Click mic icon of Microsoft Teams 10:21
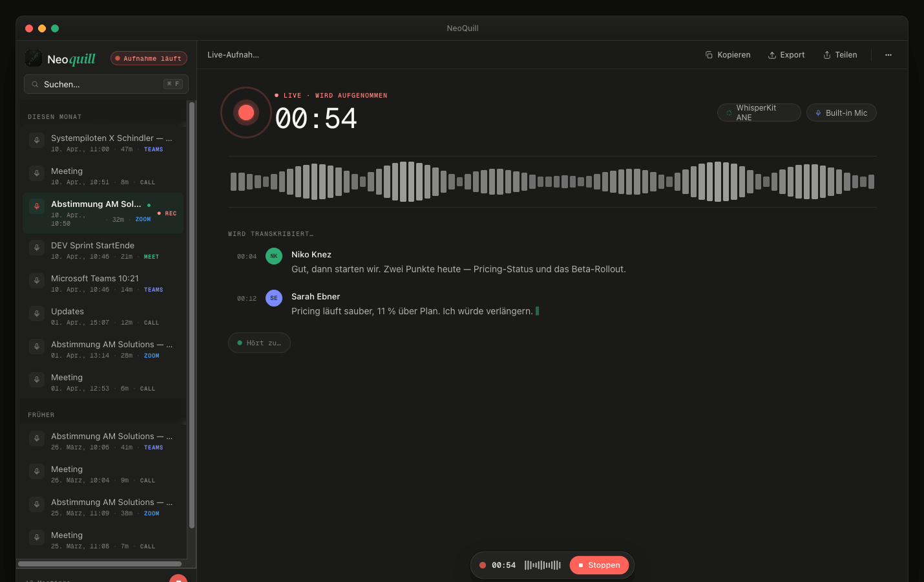The width and height of the screenshot is (924, 582). click(37, 280)
